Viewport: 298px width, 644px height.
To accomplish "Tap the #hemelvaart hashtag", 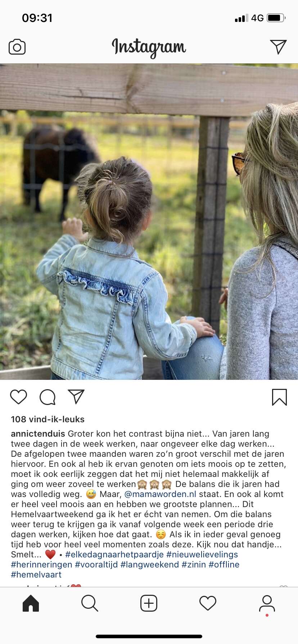I will (36, 575).
